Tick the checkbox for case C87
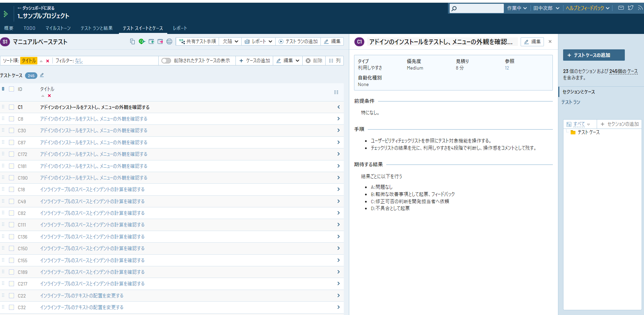 click(x=11, y=143)
